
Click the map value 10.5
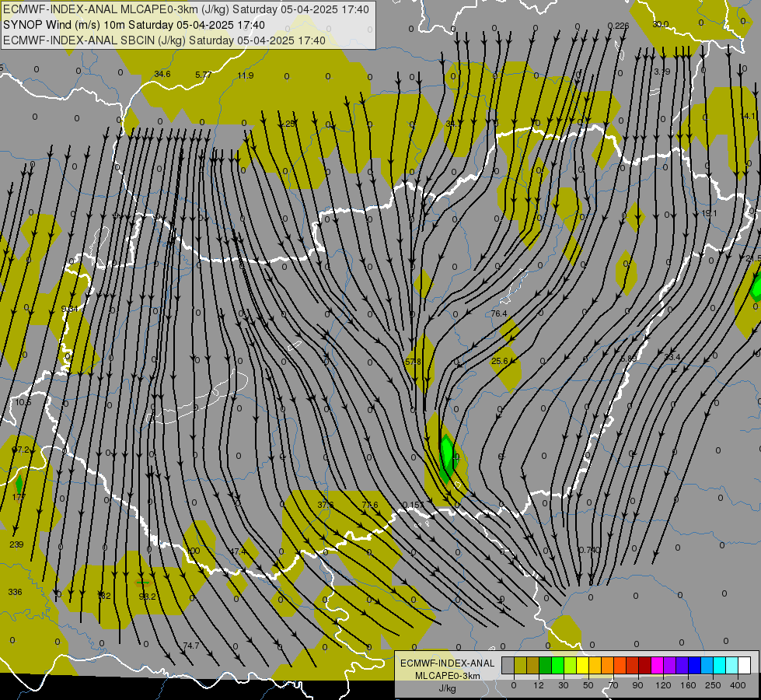point(23,402)
